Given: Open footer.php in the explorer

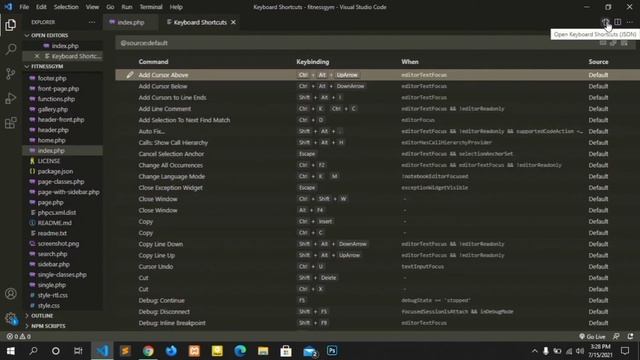Looking at the screenshot, I should tap(52, 78).
